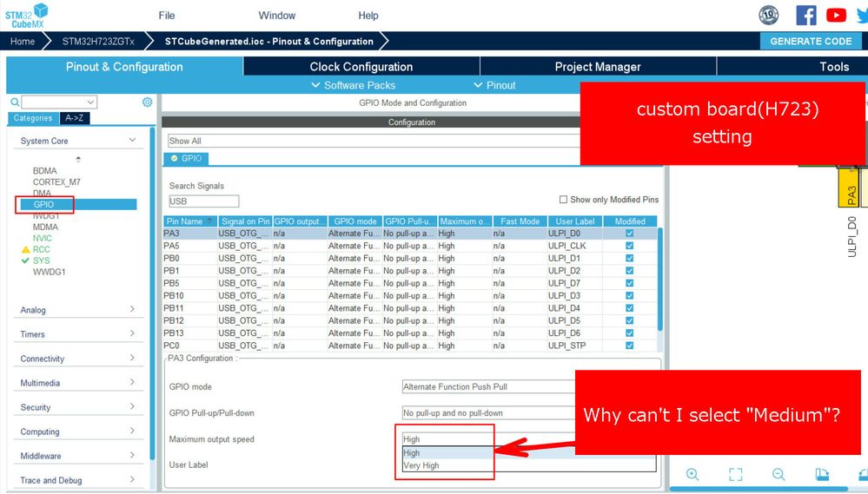Open the peripheral search combo box
868x494 pixels.
pyautogui.click(x=59, y=102)
